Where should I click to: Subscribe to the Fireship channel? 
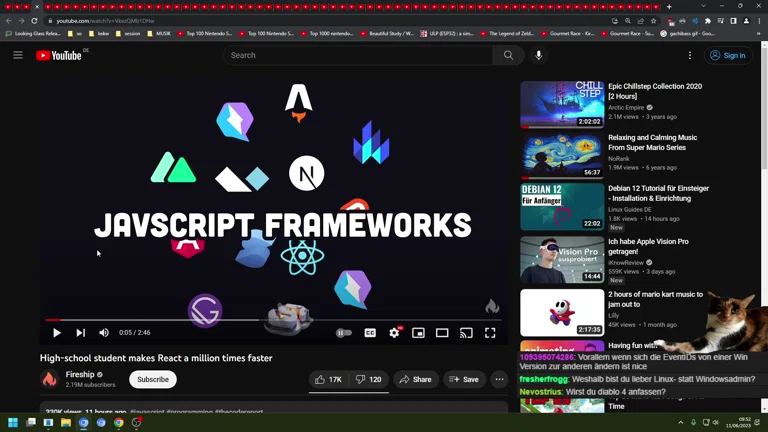pyautogui.click(x=153, y=379)
